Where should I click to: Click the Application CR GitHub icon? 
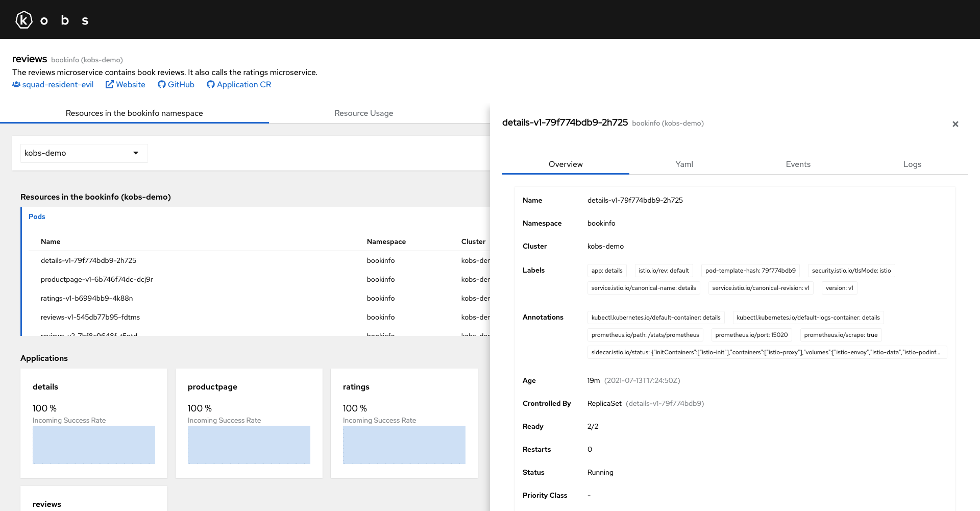pyautogui.click(x=211, y=85)
